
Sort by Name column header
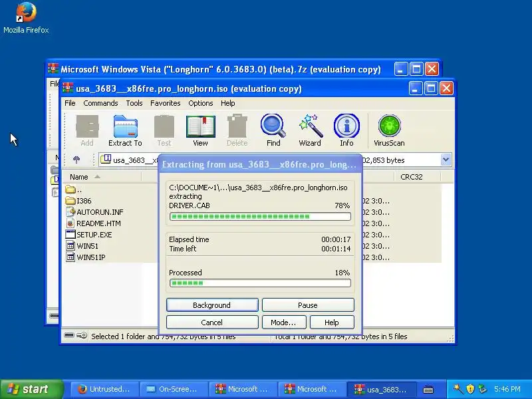tap(102, 177)
